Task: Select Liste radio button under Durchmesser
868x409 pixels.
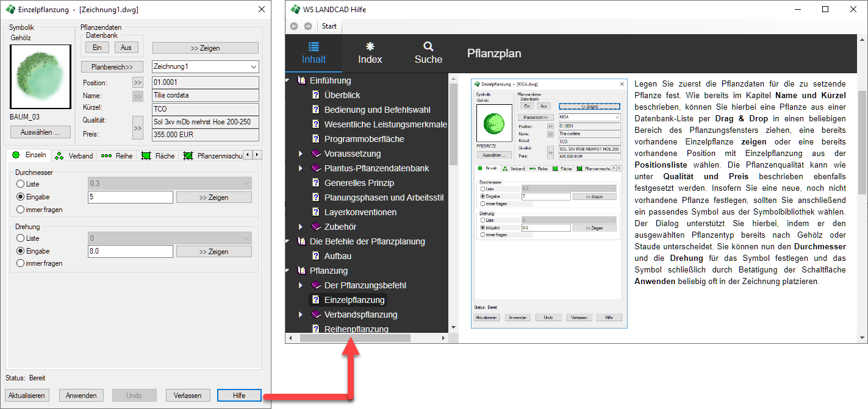Action: tap(21, 183)
